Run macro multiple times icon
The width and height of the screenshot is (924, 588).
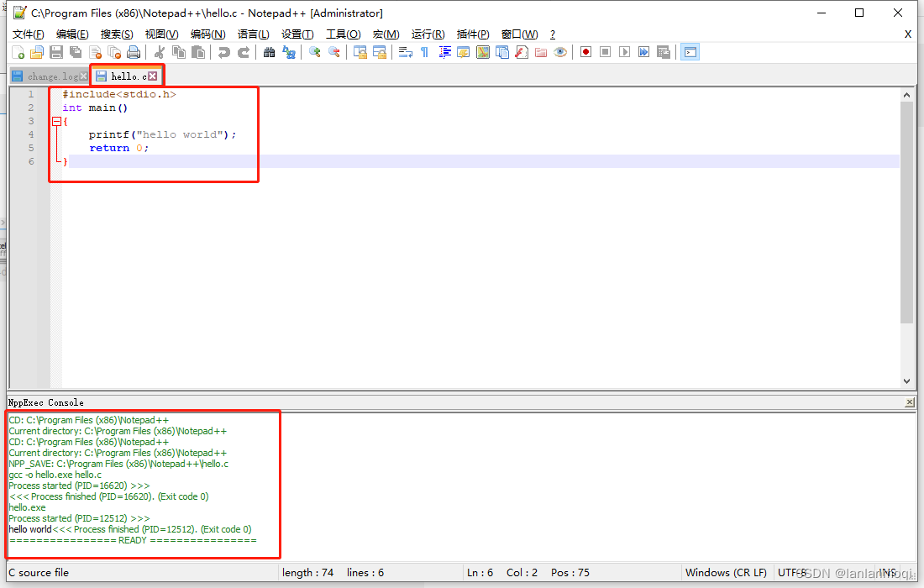pos(644,52)
